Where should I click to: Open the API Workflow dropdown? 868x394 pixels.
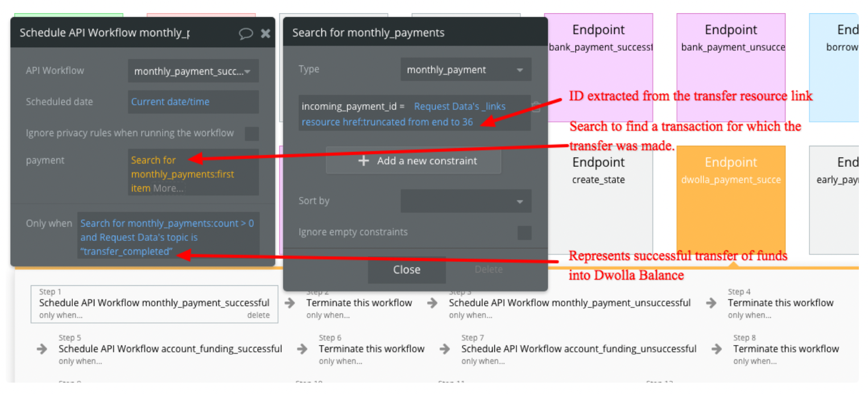pyautogui.click(x=193, y=71)
